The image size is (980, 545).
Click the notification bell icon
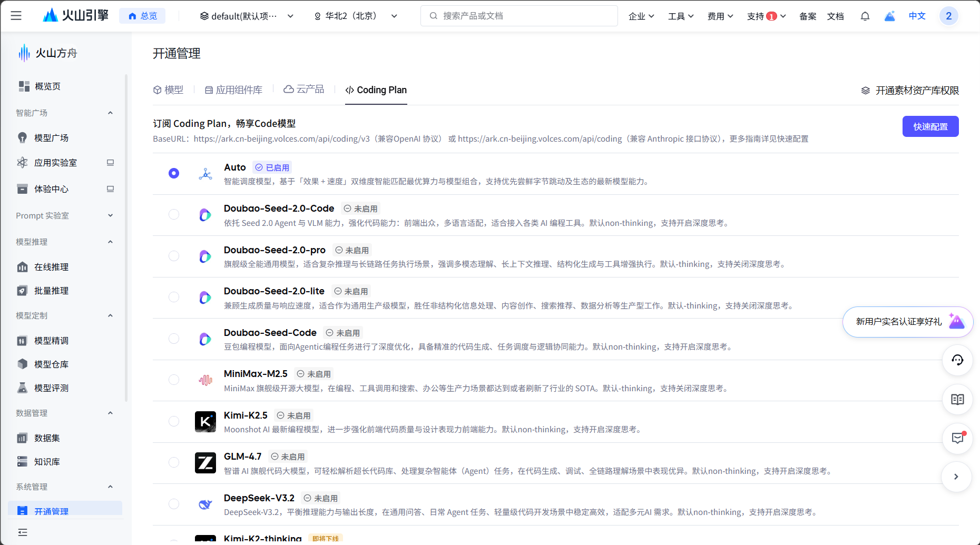coord(865,16)
